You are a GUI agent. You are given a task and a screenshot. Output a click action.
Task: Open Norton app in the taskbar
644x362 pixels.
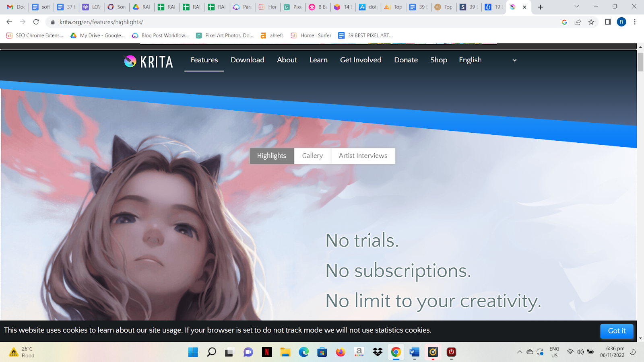coord(433,352)
